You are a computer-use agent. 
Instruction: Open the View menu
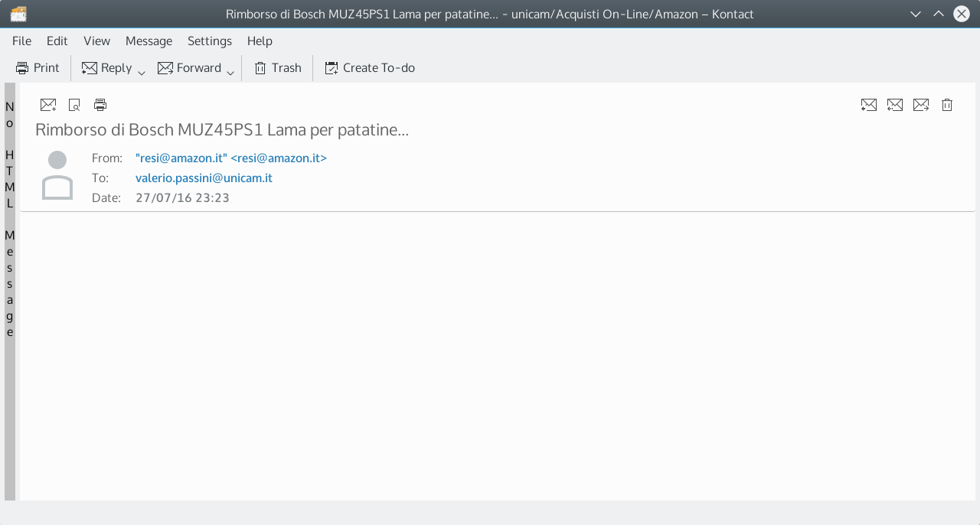point(96,41)
